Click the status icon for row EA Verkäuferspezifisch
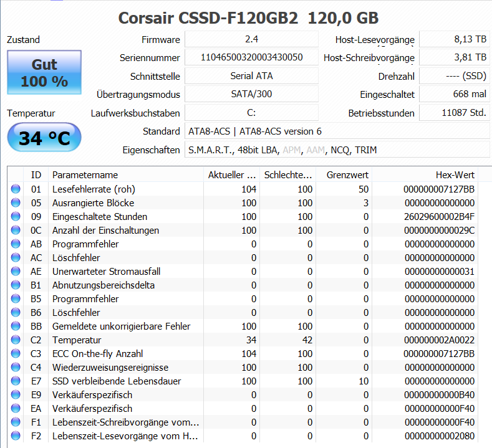This screenshot has width=492, height=448. tap(16, 409)
